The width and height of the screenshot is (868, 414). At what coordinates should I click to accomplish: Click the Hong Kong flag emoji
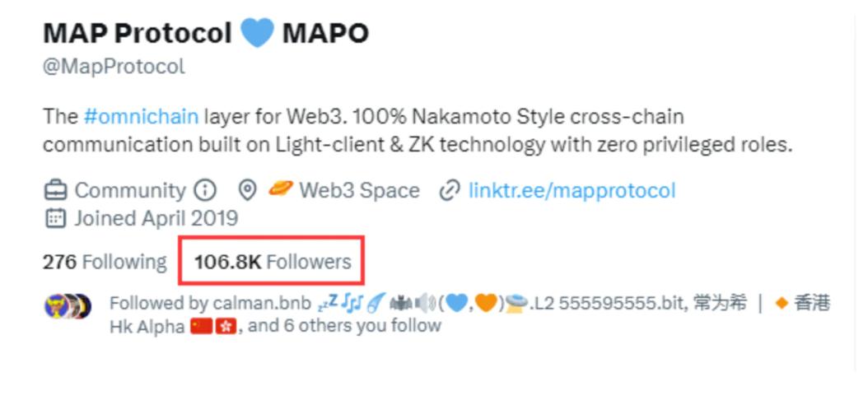click(226, 326)
